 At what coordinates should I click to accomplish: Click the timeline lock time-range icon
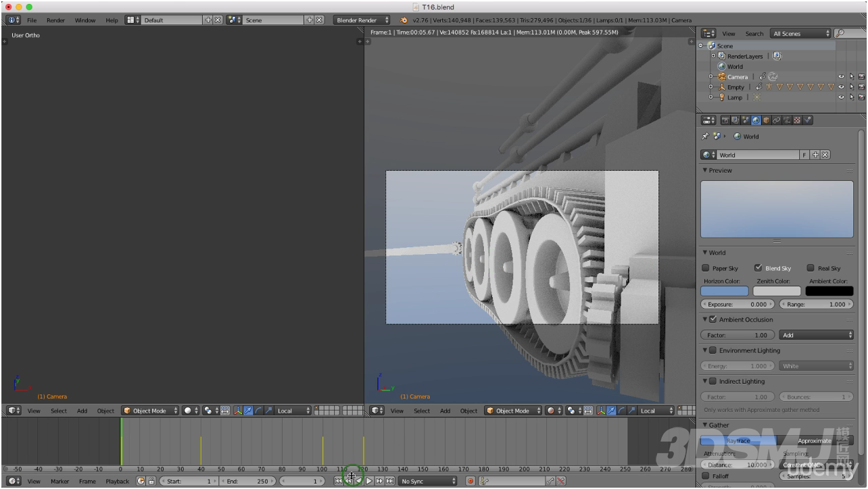click(151, 481)
